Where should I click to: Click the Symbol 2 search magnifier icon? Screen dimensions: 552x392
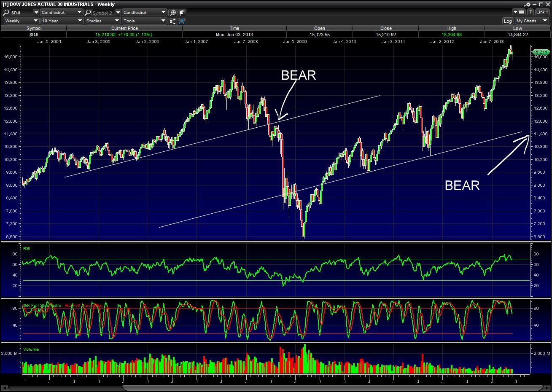pyautogui.click(x=88, y=13)
